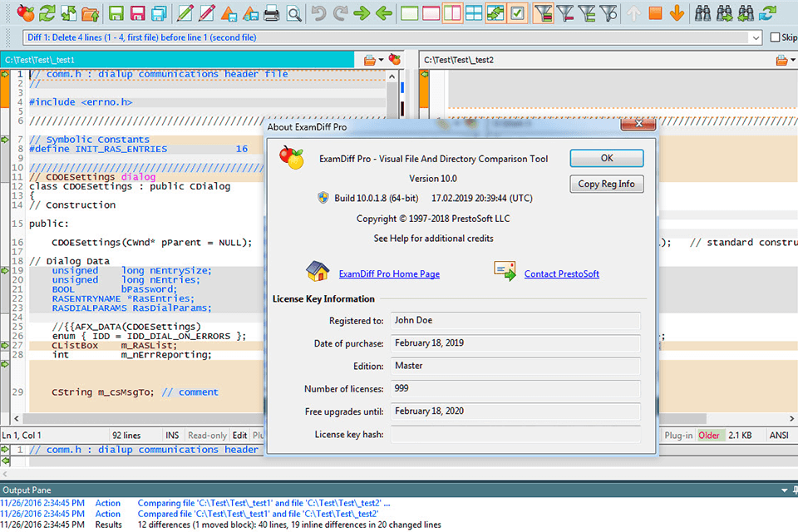Click the Number of licenses field
This screenshot has width=798, height=532.
click(x=515, y=388)
